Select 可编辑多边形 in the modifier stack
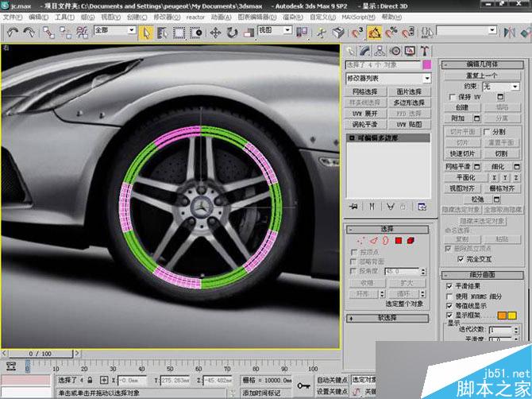The height and width of the screenshot is (399, 532). click(379, 138)
